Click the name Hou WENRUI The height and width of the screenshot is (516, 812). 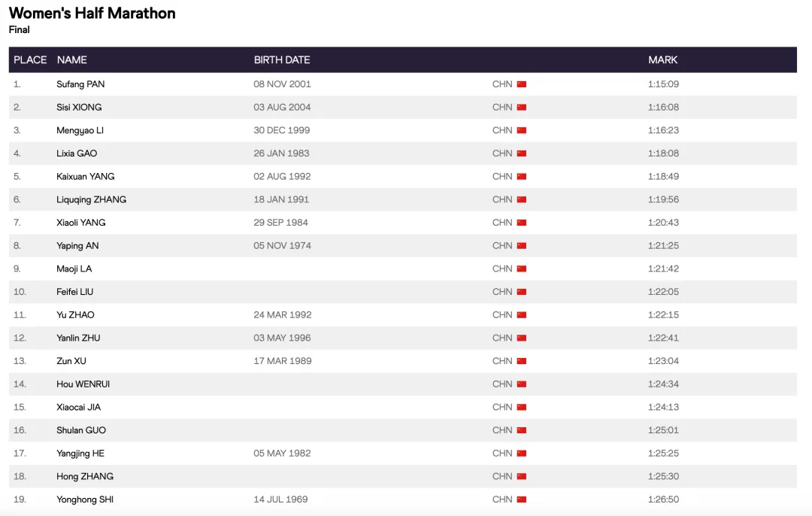[x=83, y=384]
